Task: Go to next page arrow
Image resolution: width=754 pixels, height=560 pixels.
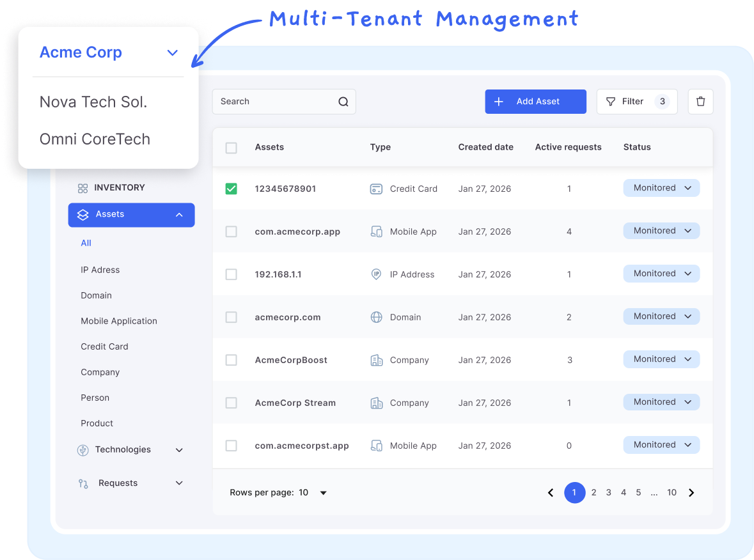Action: (x=691, y=492)
